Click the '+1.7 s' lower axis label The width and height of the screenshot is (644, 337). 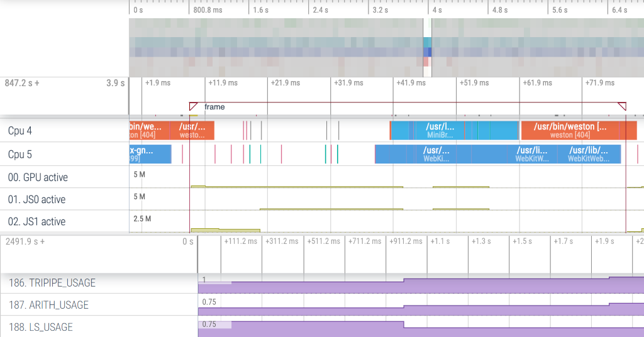[x=563, y=241]
